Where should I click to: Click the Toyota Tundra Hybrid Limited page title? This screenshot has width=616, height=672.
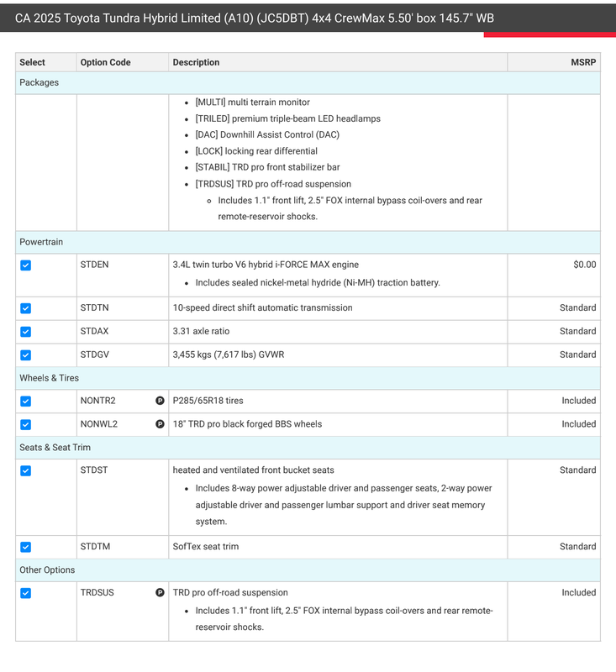tap(254, 18)
